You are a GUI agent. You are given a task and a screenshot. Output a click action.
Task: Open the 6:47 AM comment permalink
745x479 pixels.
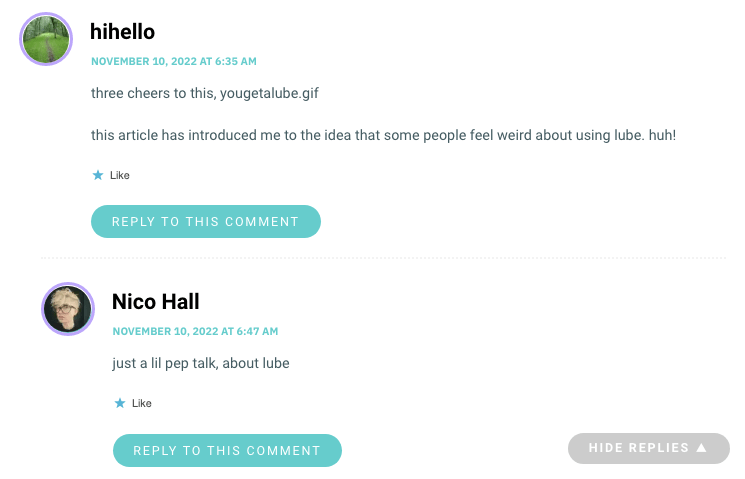(x=195, y=331)
